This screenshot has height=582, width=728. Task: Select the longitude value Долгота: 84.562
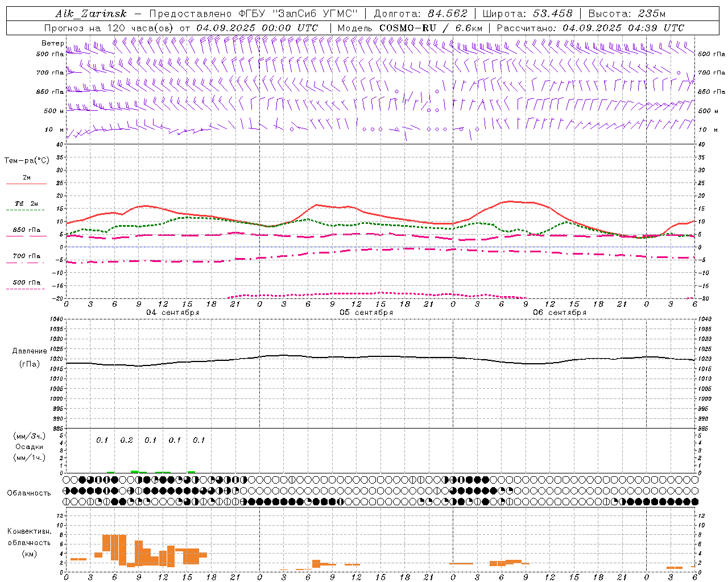420,14
